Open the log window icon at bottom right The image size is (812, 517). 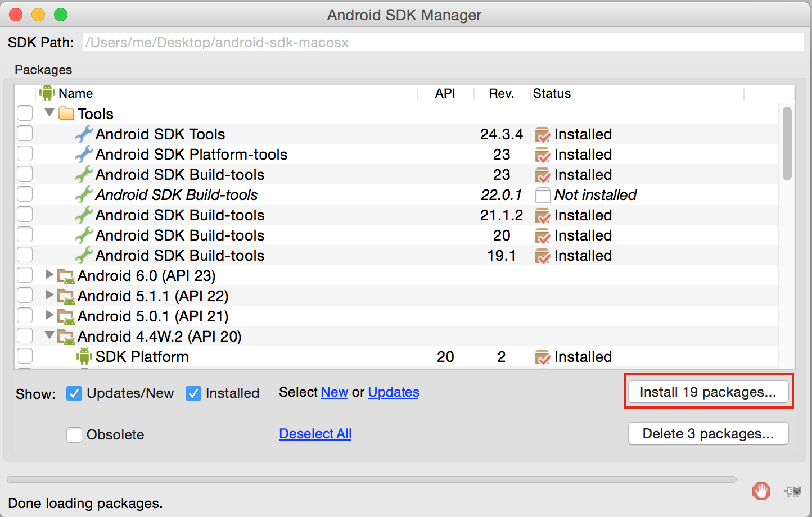pyautogui.click(x=792, y=491)
